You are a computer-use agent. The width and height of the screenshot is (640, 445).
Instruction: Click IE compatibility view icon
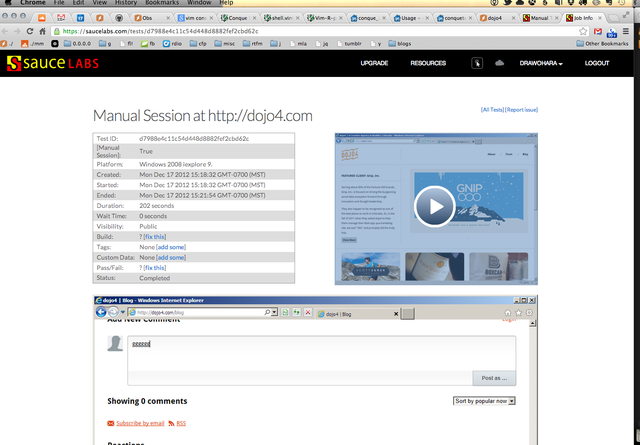pyautogui.click(x=285, y=312)
